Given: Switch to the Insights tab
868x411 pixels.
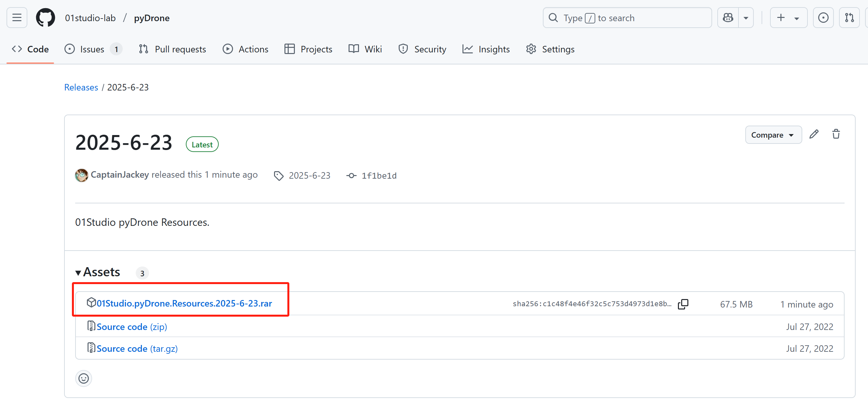Looking at the screenshot, I should coord(486,49).
